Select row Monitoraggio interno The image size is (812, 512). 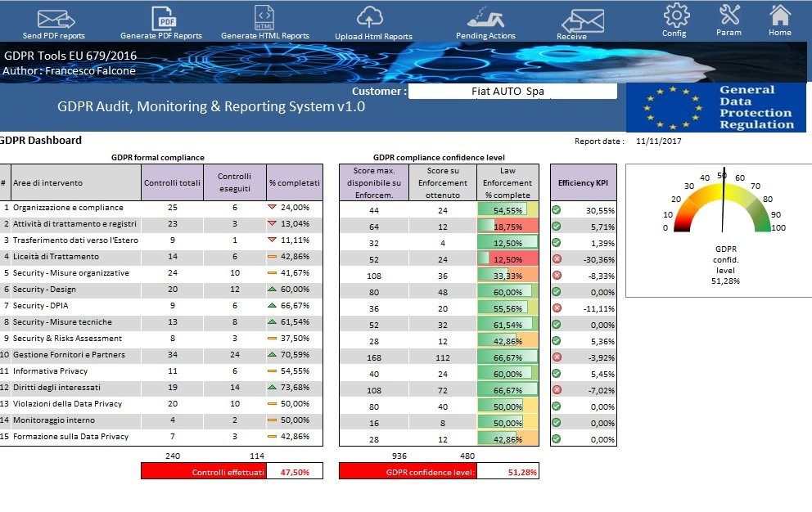pos(161,420)
